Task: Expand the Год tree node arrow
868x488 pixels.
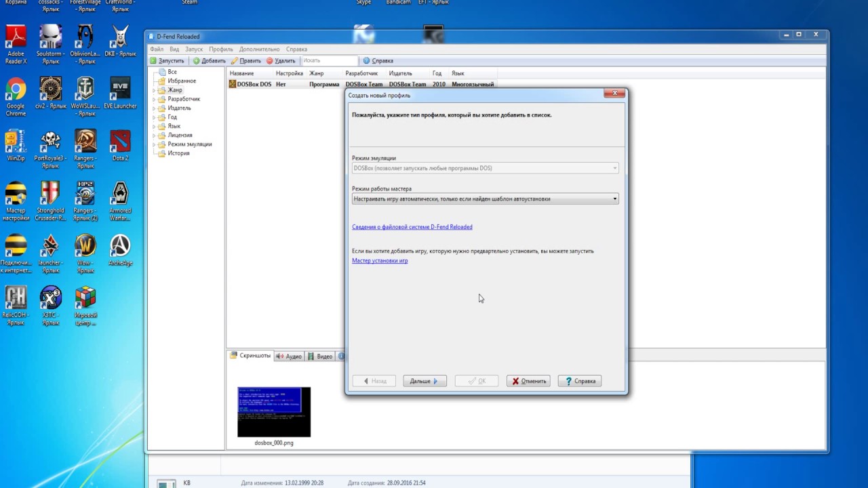Action: pos(154,117)
